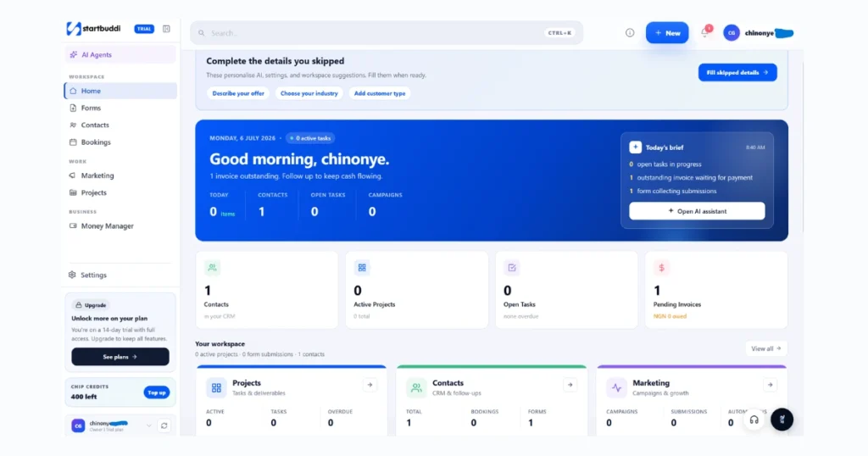Click into the Search field
Screen dimensions: 868x456
387,33
